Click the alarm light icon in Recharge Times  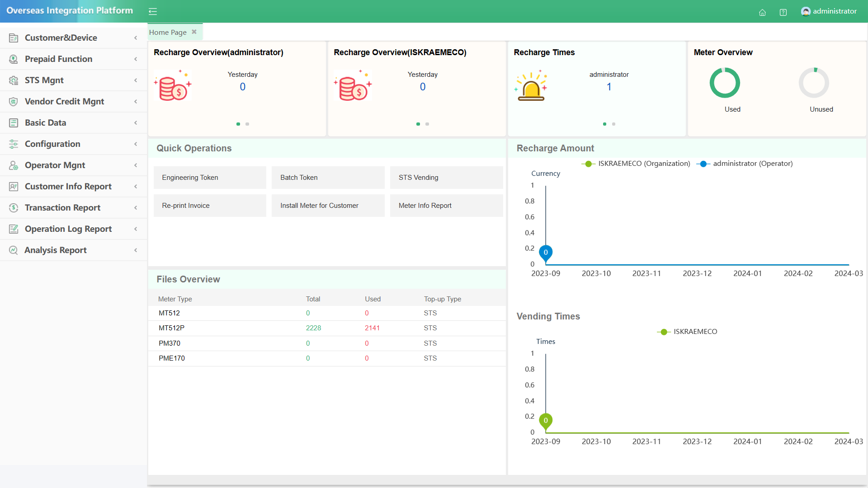pyautogui.click(x=531, y=85)
